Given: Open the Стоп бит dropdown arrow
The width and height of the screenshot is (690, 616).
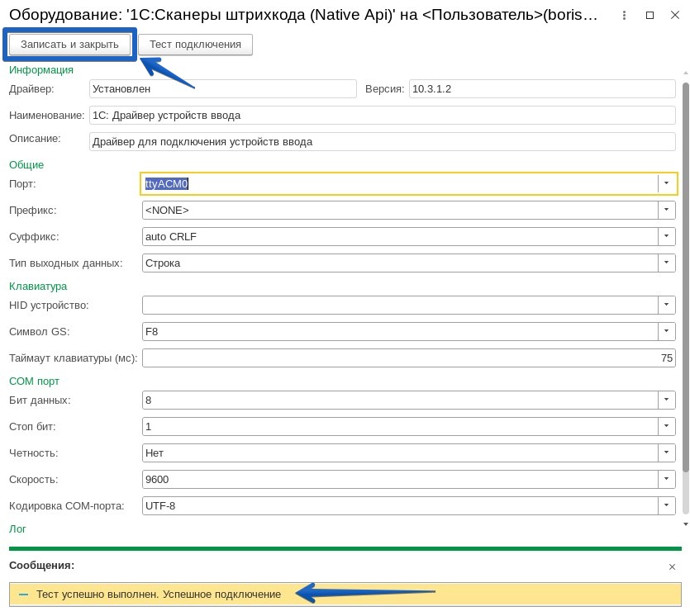Looking at the screenshot, I should 667,426.
